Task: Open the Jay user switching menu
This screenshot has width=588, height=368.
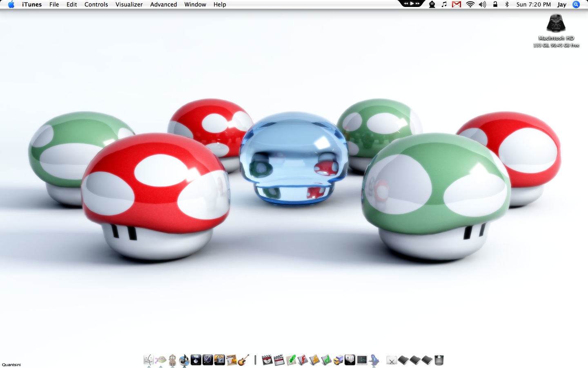Action: click(x=562, y=4)
